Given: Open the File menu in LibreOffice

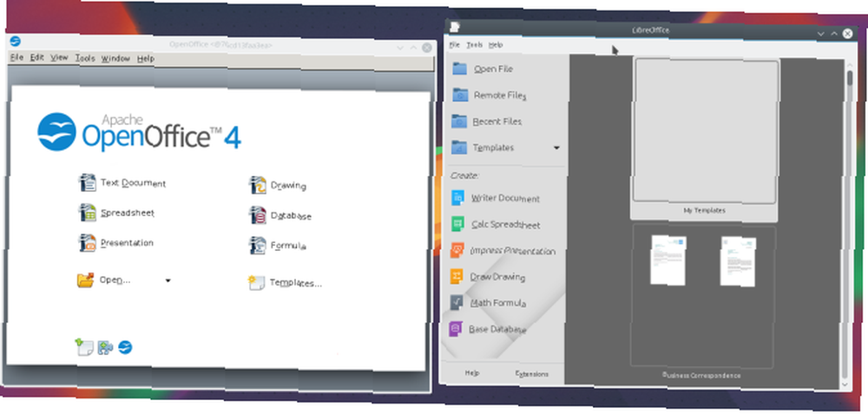Looking at the screenshot, I should pos(455,44).
